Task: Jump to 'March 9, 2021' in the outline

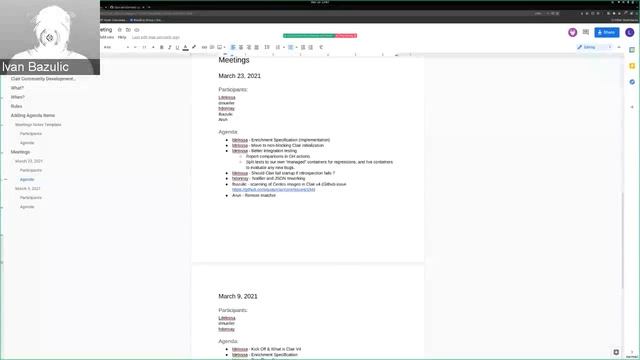Action: [27, 189]
